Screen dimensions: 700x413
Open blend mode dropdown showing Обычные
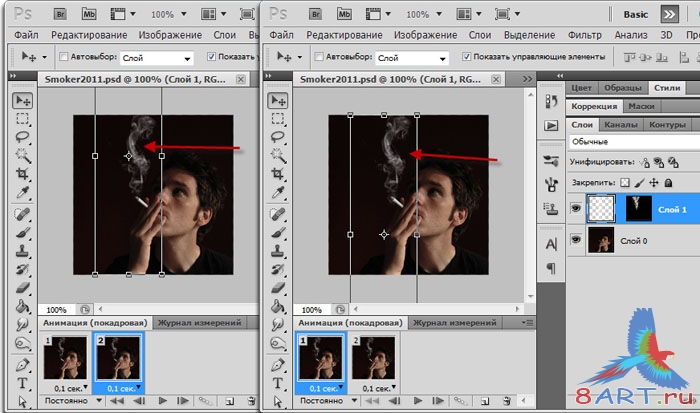click(x=635, y=142)
